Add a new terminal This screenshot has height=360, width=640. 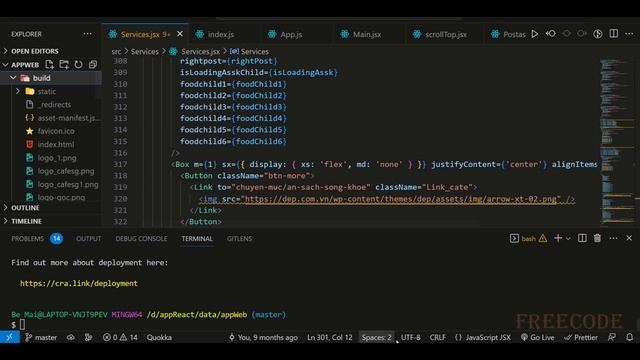click(x=558, y=238)
